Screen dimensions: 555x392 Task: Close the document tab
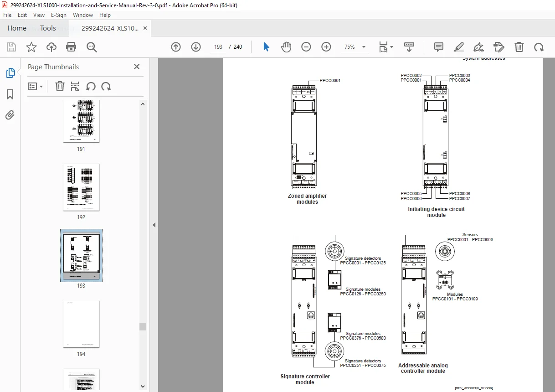tap(145, 28)
